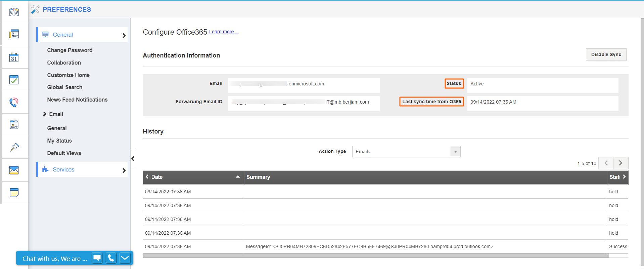The height and width of the screenshot is (269, 644).
Task: Select the MessageId summary row text
Action: (x=369, y=246)
